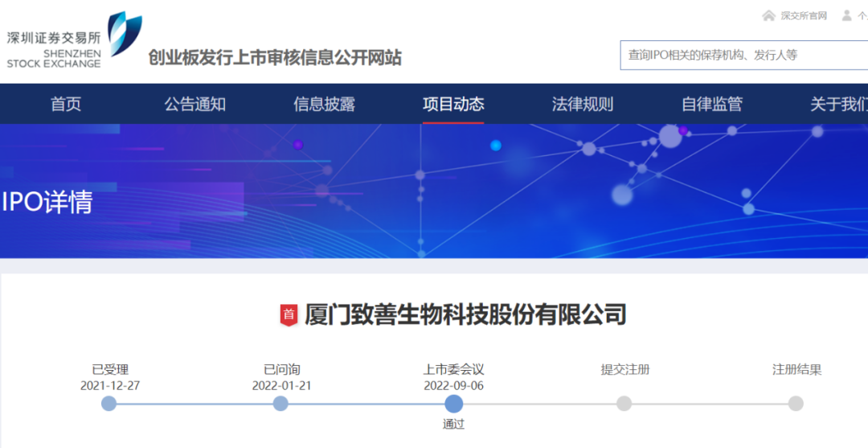The height and width of the screenshot is (448, 868).
Task: Click the 提交注册 timeline node
Action: coord(624,404)
